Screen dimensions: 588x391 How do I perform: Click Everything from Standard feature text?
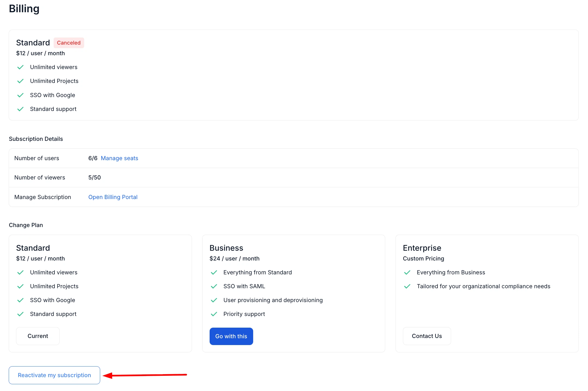tap(258, 272)
